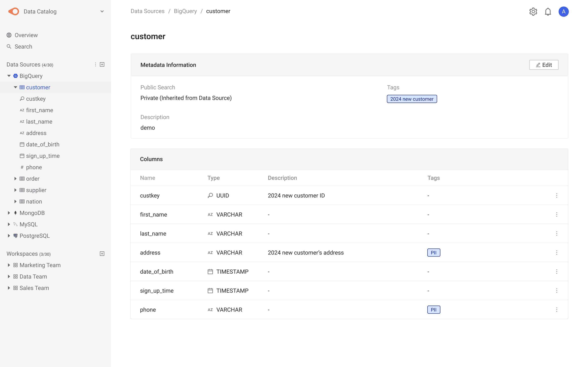Viewport: 588px width, 367px height.
Task: Go to Overview in sidebar
Action: tap(26, 35)
